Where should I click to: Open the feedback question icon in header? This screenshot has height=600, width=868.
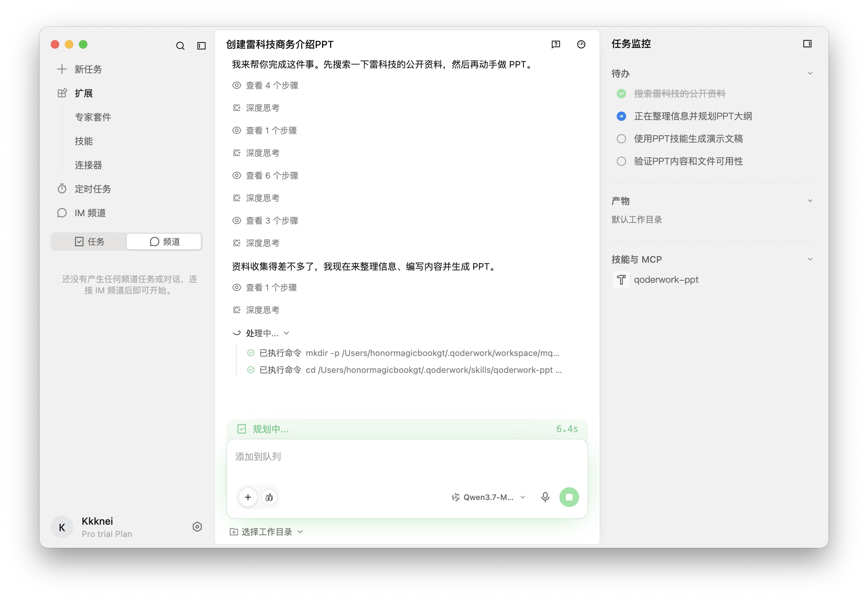[556, 44]
